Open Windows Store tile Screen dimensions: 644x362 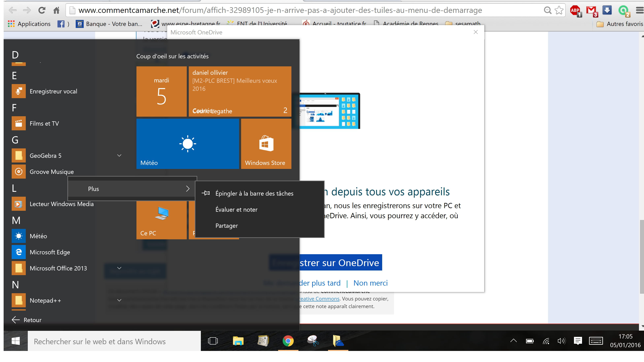[266, 144]
